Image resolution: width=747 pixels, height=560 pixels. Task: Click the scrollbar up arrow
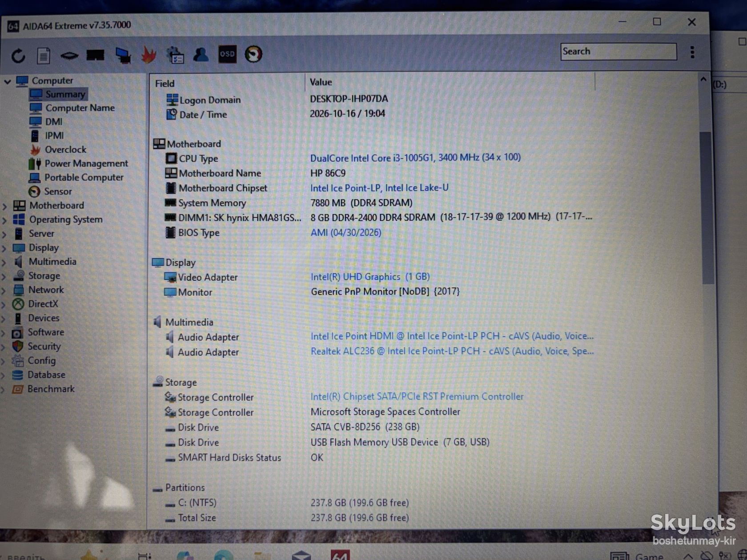tap(704, 80)
